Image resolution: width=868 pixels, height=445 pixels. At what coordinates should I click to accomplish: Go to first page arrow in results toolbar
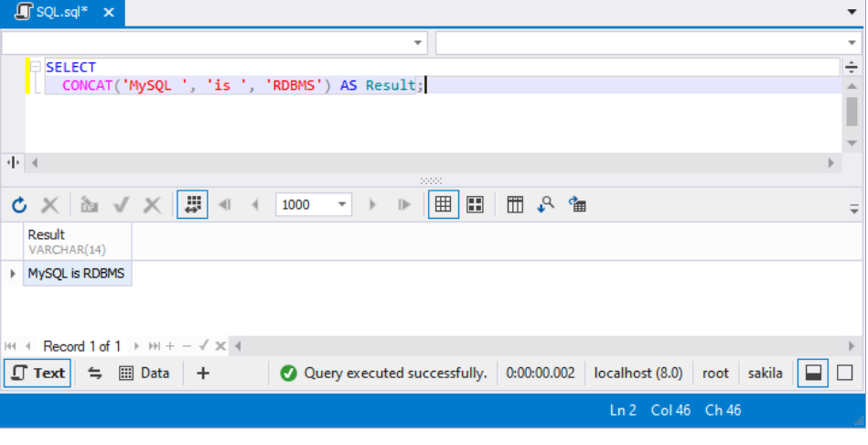click(225, 205)
